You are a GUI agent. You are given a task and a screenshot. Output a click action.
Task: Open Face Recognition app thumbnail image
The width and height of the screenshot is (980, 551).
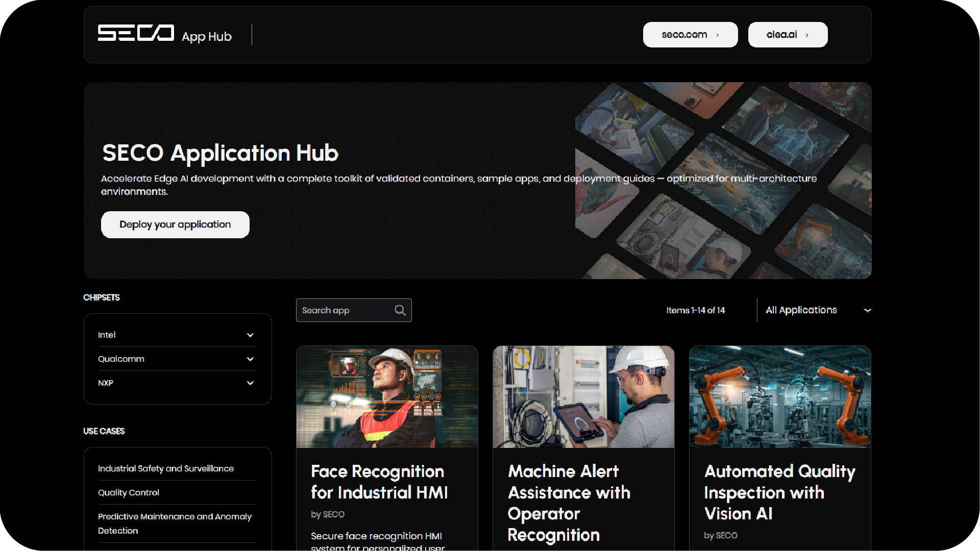(x=387, y=397)
